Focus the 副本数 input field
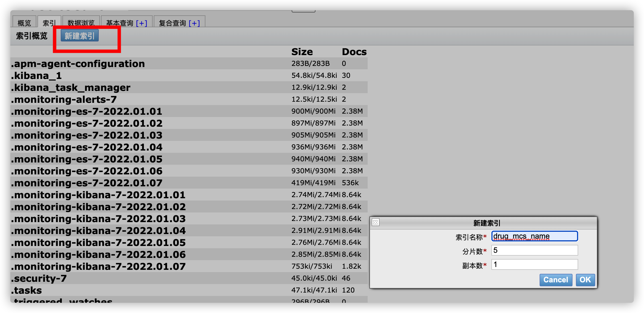 point(534,265)
